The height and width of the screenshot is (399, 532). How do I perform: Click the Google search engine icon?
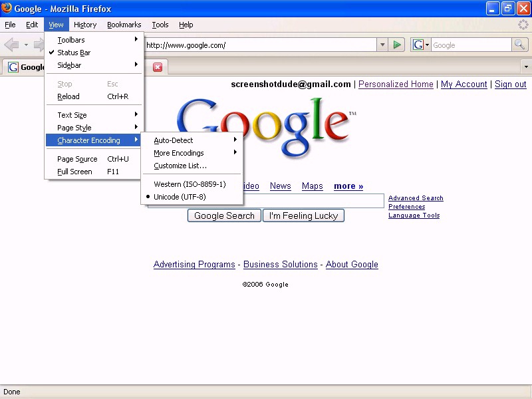click(x=418, y=45)
